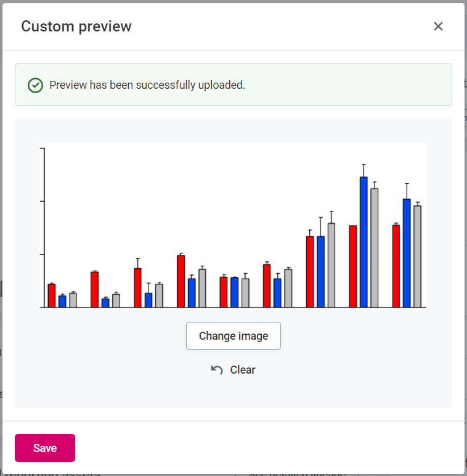Save the custom preview
This screenshot has height=476, width=467.
click(45, 448)
